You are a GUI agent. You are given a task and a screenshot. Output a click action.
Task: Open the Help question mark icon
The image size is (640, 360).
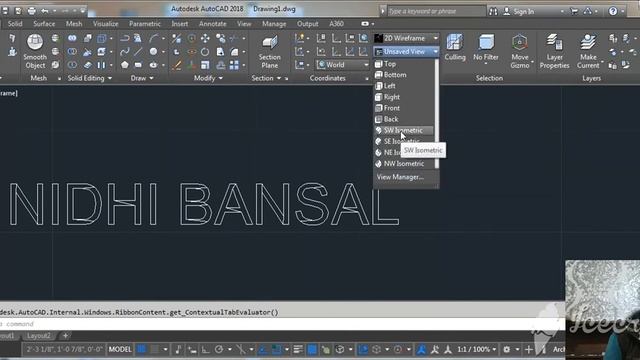613,11
